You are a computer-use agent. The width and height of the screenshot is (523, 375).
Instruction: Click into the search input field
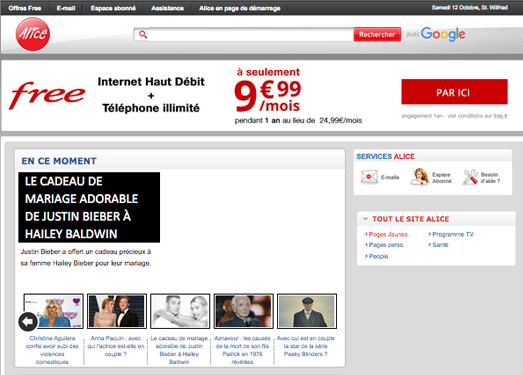coord(250,34)
